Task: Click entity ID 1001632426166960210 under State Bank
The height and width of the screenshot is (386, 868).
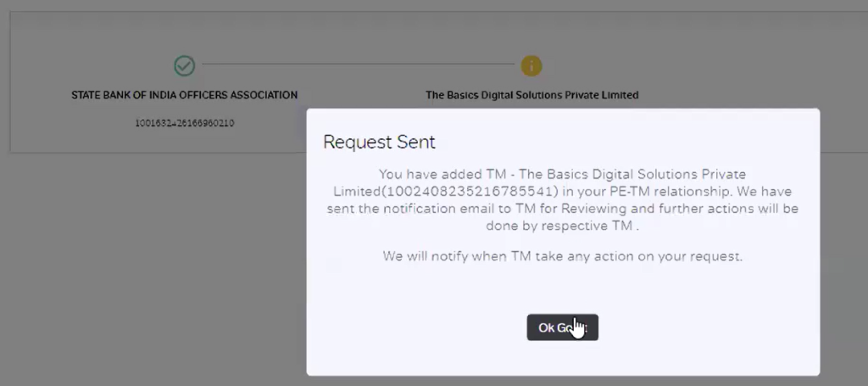Action: point(184,123)
